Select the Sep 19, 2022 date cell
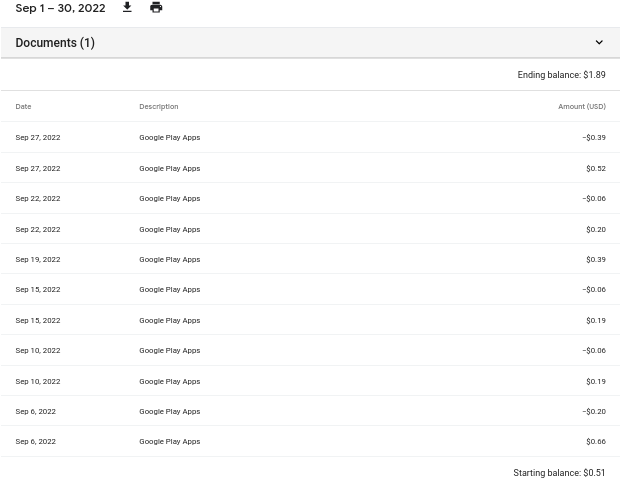The width and height of the screenshot is (622, 491). (38, 259)
